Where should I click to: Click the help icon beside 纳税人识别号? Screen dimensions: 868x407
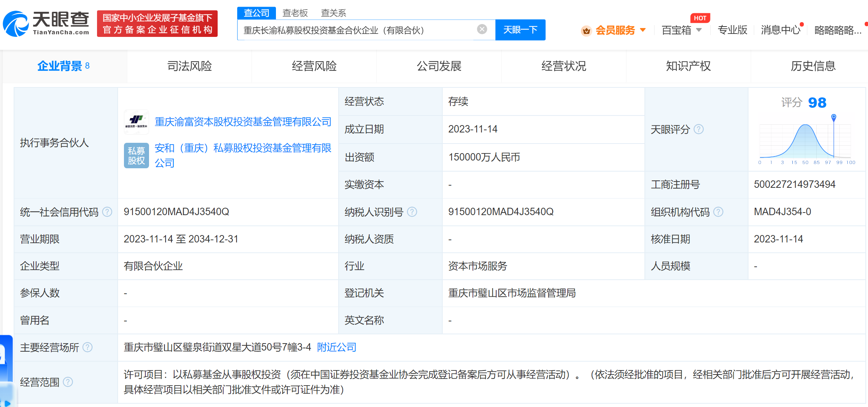tap(412, 212)
